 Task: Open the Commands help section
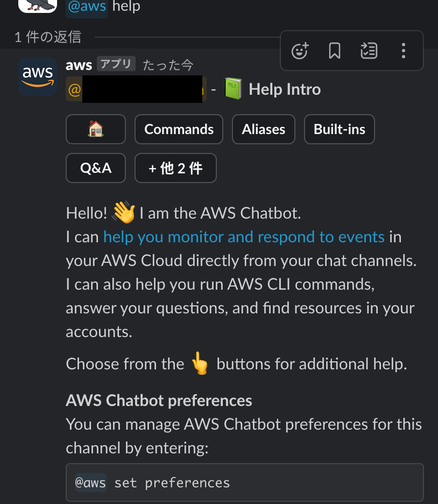coord(179,129)
